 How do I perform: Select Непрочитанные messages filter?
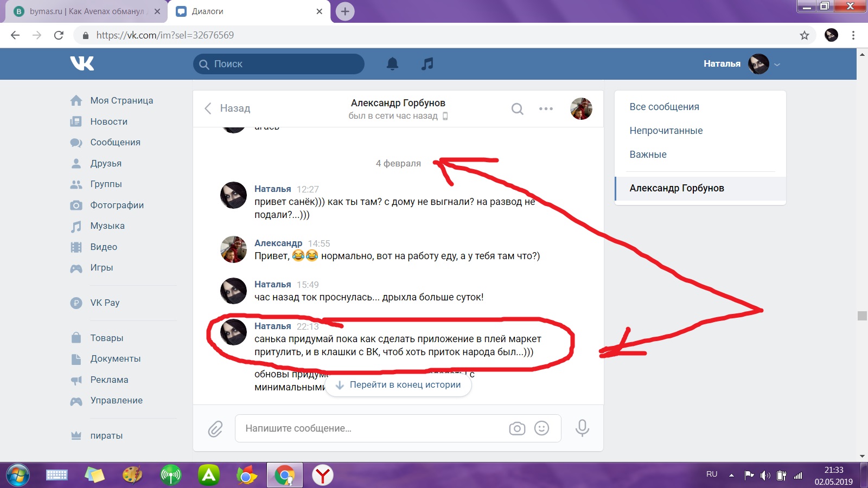pos(666,131)
